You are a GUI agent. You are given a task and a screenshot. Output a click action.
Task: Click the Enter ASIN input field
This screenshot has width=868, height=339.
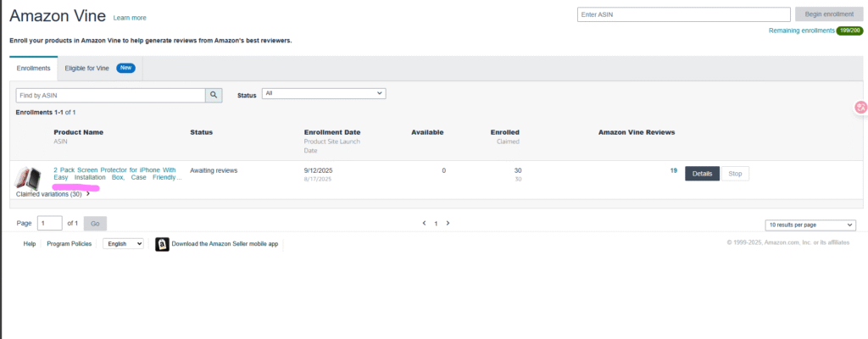click(685, 15)
